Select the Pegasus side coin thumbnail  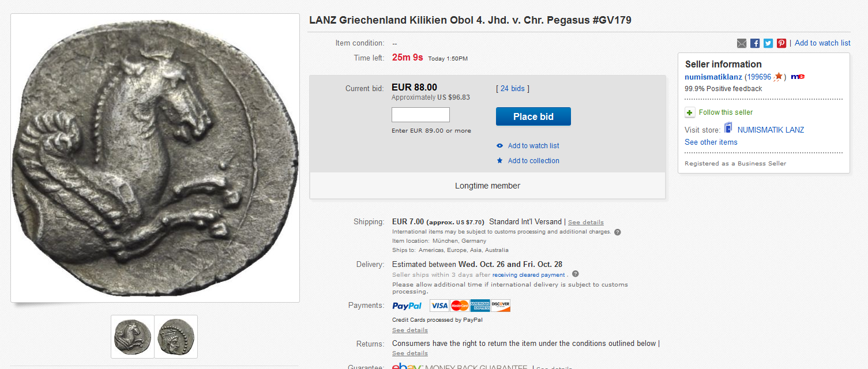(x=133, y=337)
